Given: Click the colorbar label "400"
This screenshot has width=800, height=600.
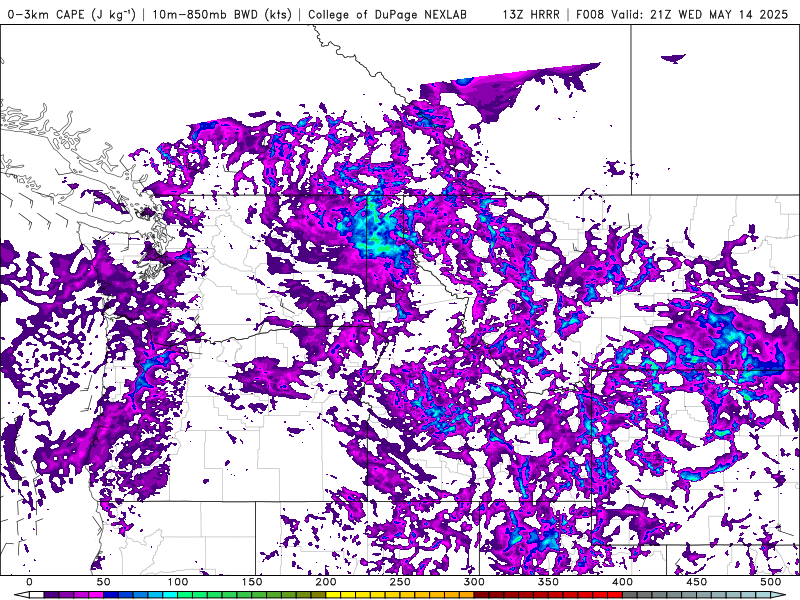Looking at the screenshot, I should pyautogui.click(x=622, y=582).
